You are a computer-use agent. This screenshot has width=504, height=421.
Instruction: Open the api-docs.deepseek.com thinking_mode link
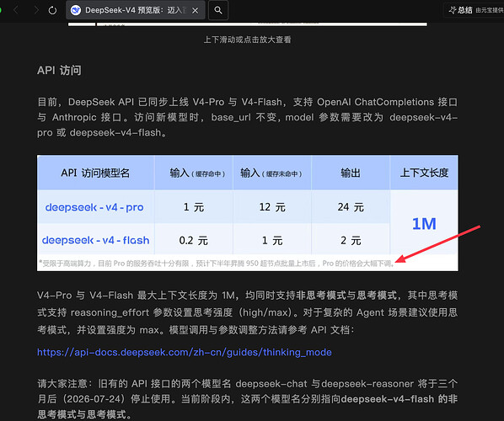point(185,352)
